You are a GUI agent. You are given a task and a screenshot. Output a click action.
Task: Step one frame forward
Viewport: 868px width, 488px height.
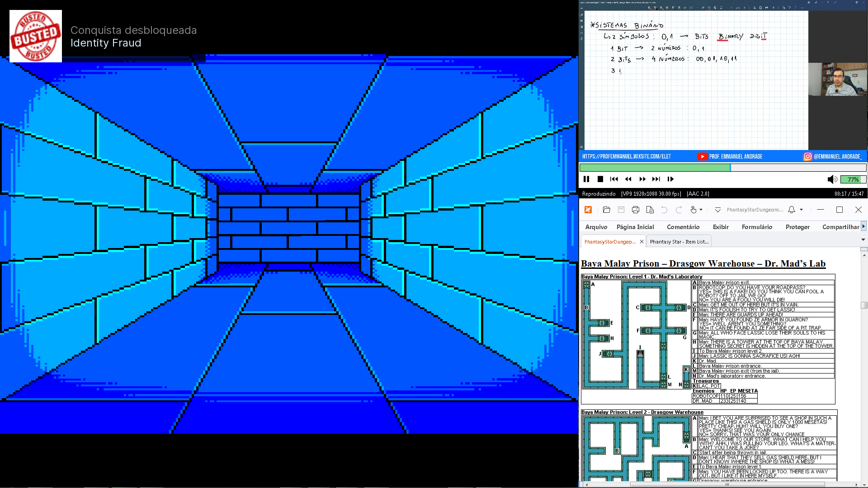pyautogui.click(x=670, y=179)
